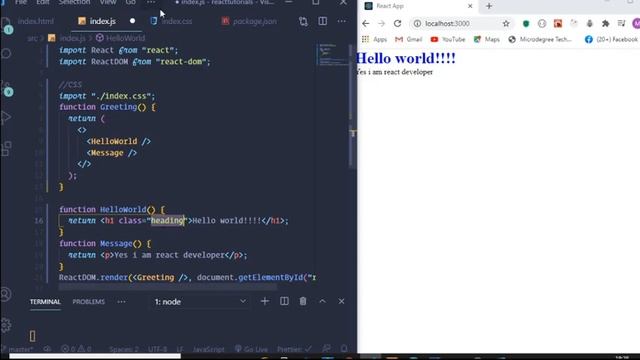Viewport: 640px width, 360px height.
Task: Open the Go menu
Action: click(130, 2)
